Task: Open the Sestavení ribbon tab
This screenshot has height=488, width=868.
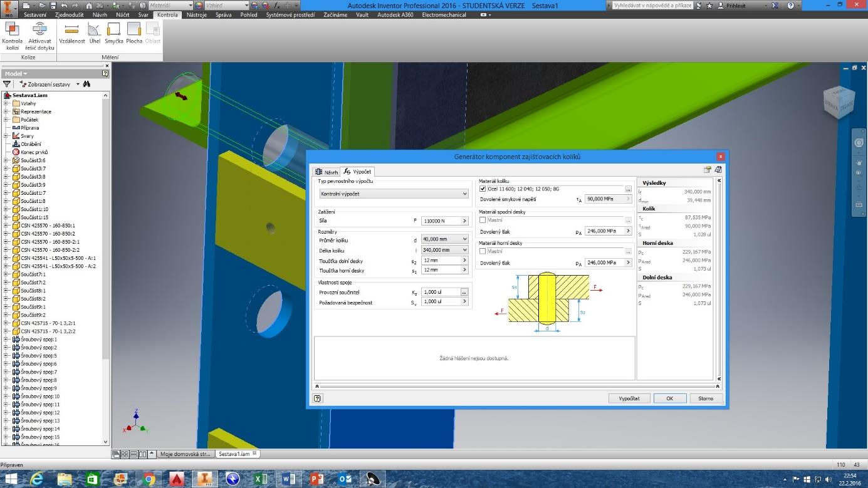Action: (x=35, y=14)
